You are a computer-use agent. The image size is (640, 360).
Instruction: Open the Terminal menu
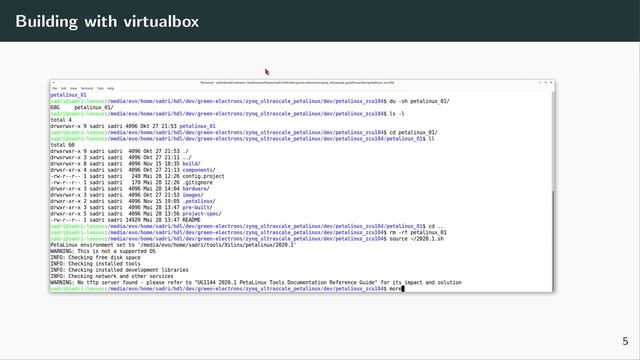tap(87, 88)
